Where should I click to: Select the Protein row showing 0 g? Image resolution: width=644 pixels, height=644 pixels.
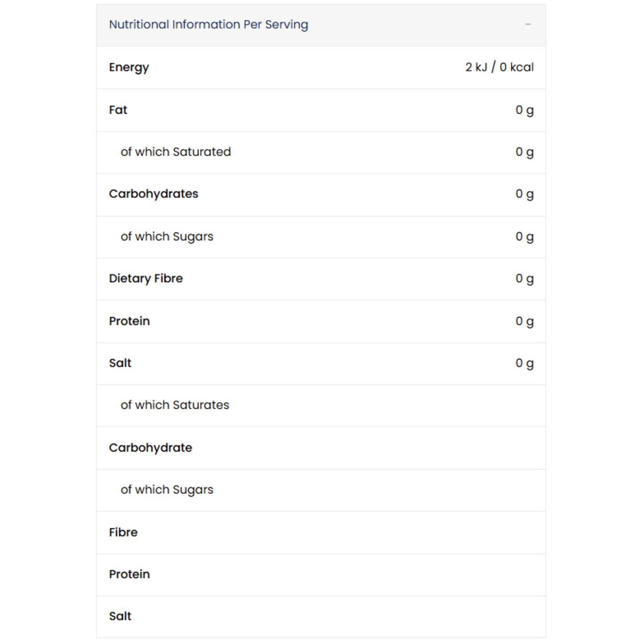click(x=321, y=321)
